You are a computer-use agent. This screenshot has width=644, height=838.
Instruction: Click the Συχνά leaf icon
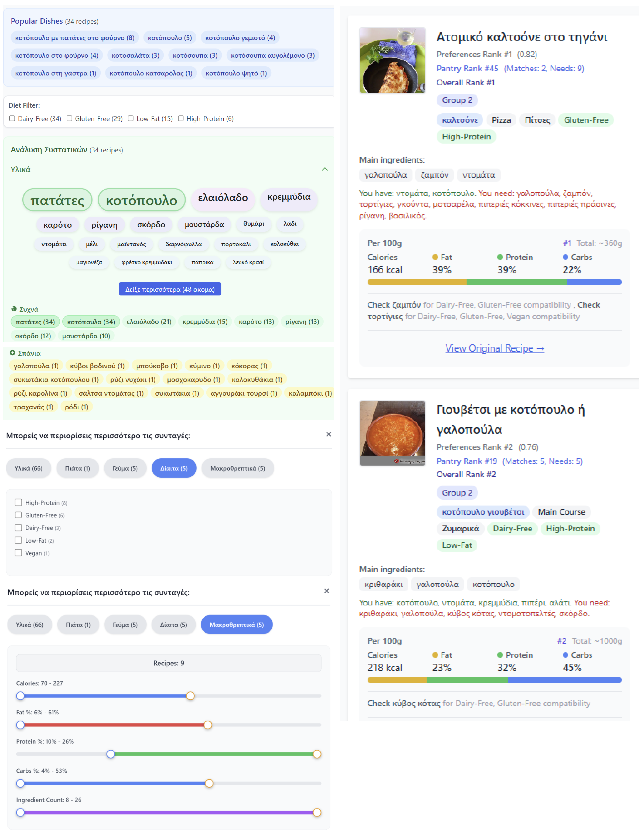click(14, 309)
